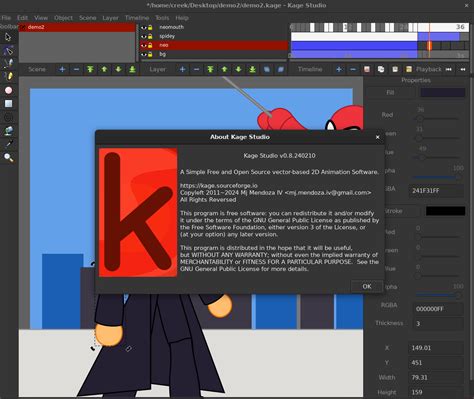The height and width of the screenshot is (399, 474).
Task: Click the Fill Red slider
Action: [437, 119]
